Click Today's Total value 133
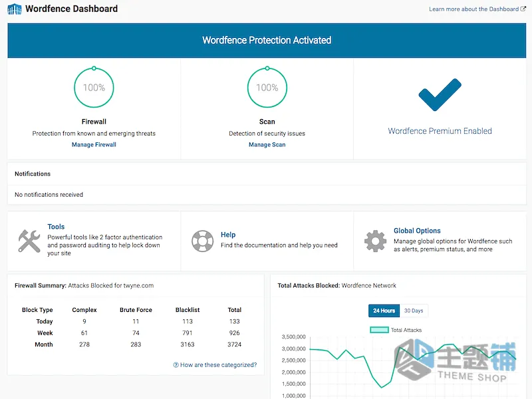 pos(235,321)
